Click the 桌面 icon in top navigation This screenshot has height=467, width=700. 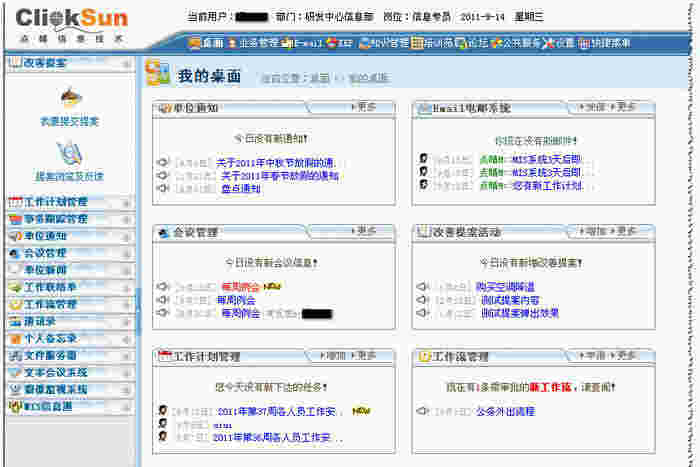click(x=194, y=43)
